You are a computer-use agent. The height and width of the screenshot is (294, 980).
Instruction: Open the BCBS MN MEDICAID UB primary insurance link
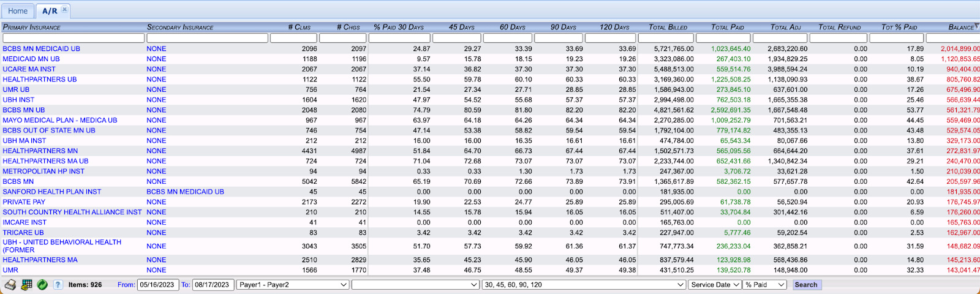tap(41, 49)
